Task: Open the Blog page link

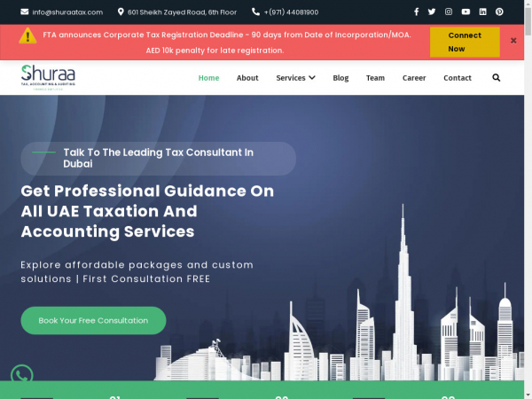Action: [340, 78]
